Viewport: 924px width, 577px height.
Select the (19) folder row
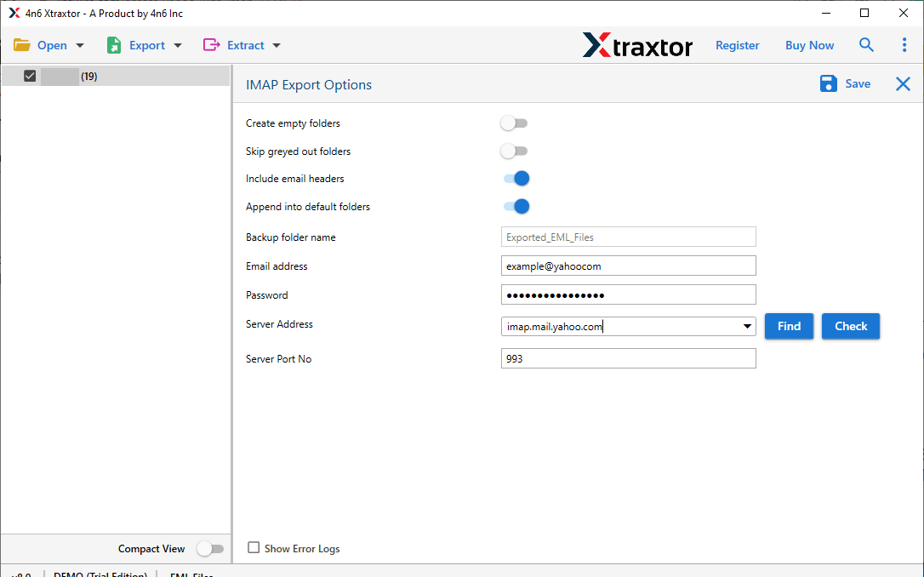coord(116,76)
